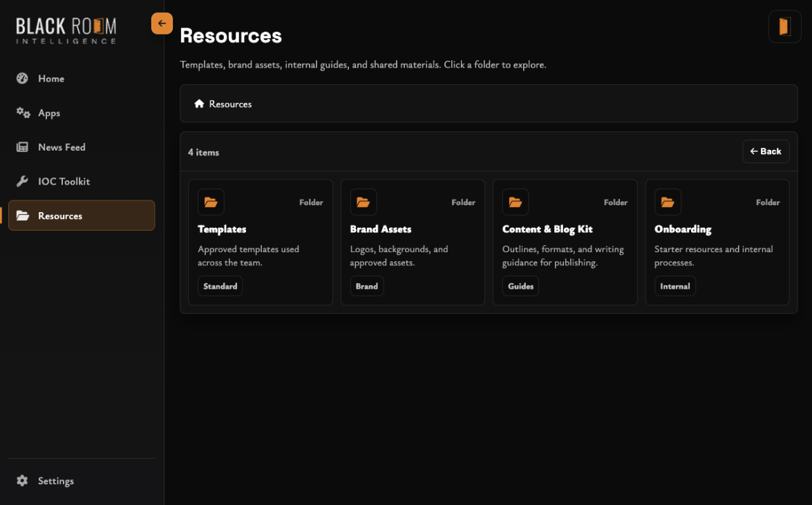
Task: Select the Standard tag on Templates
Action: point(220,285)
